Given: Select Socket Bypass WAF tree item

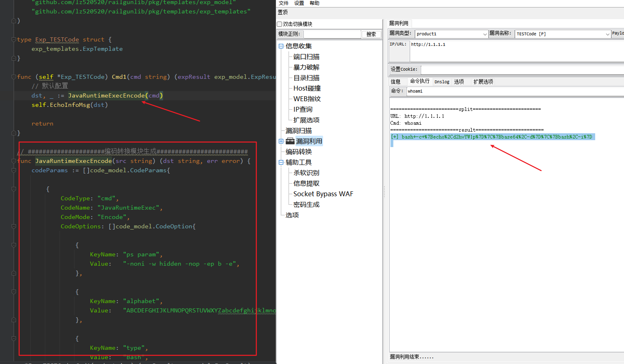Looking at the screenshot, I should point(323,194).
